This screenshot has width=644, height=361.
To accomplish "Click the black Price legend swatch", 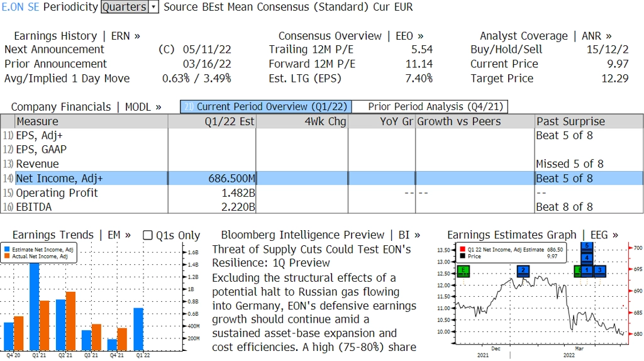I will click(x=462, y=256).
